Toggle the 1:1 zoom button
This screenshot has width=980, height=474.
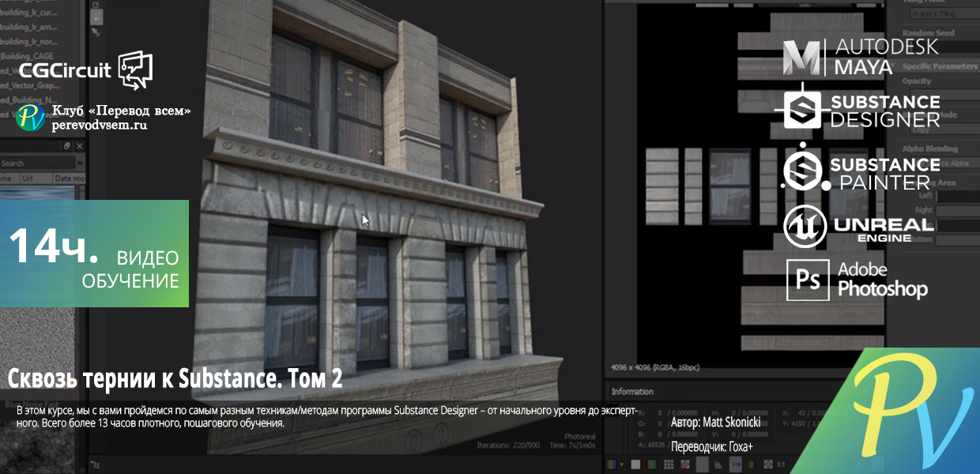coord(781,465)
